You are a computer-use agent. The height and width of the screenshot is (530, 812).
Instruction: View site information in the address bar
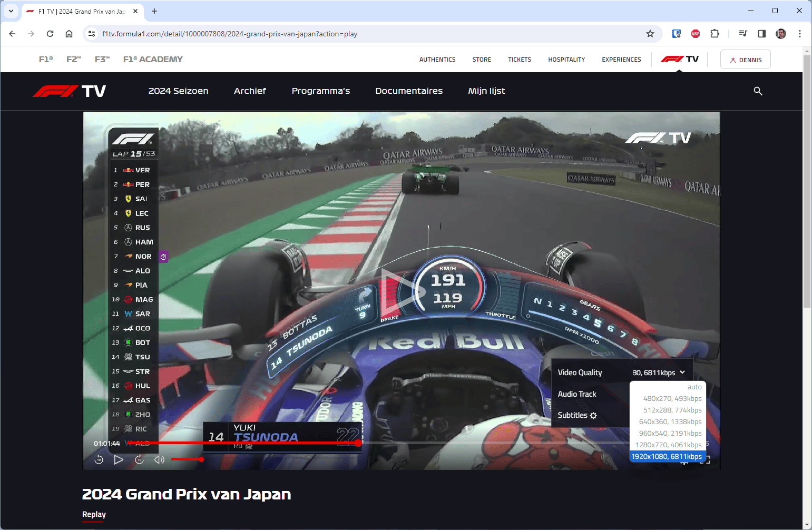point(91,34)
